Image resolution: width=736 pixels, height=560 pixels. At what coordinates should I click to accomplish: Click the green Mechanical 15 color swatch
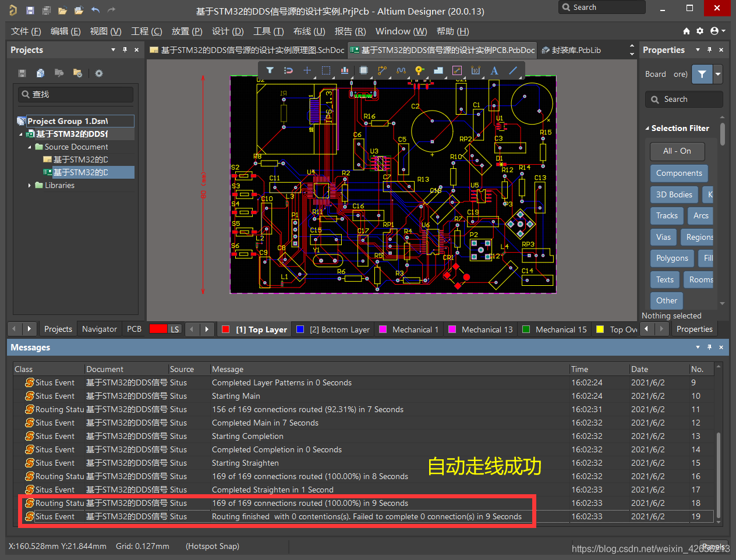[x=526, y=329]
